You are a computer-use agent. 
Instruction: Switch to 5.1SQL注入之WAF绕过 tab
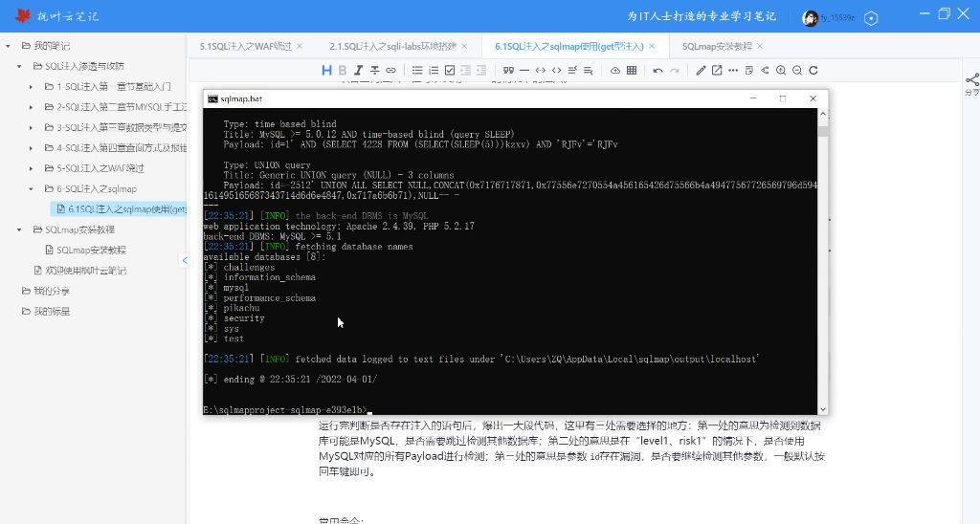[x=246, y=46]
